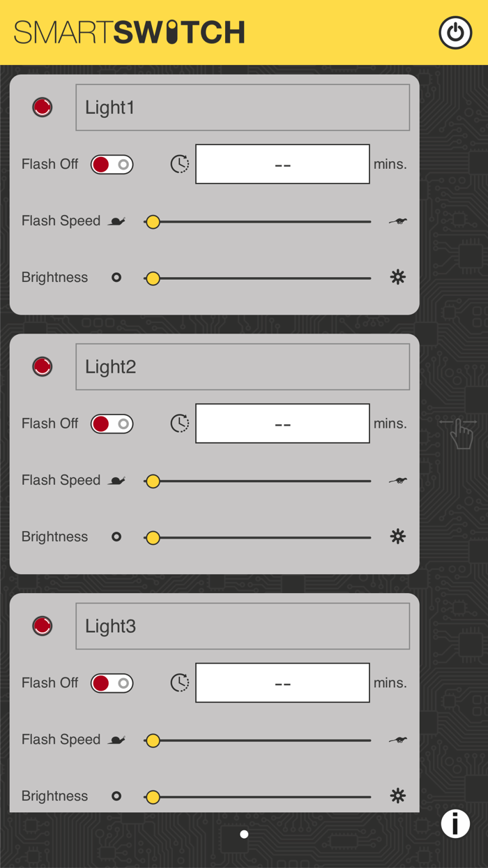This screenshot has width=488, height=868.
Task: Click the Light1 name text box
Action: pyautogui.click(x=242, y=107)
